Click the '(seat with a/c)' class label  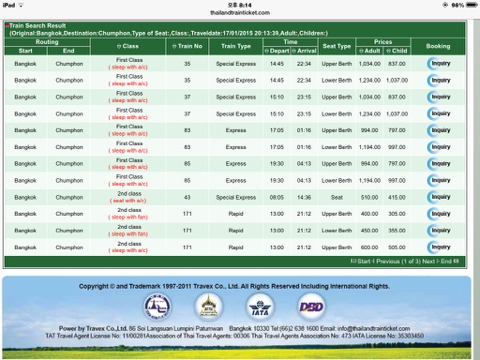pyautogui.click(x=128, y=201)
